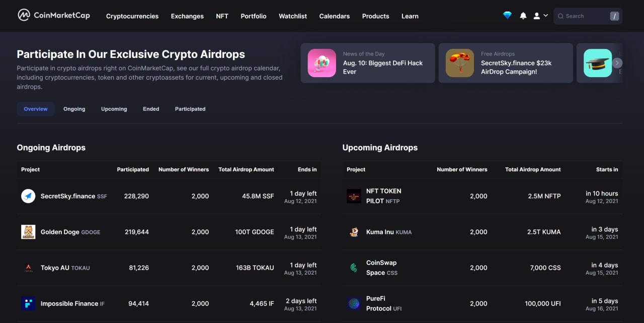644x323 pixels.
Task: Click the Ongoing Airdrops heading
Action: click(51, 148)
